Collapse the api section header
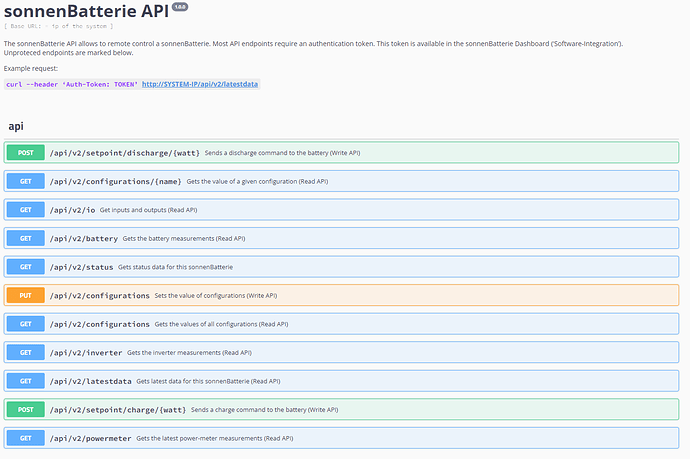The width and height of the screenshot is (690, 459). click(16, 126)
